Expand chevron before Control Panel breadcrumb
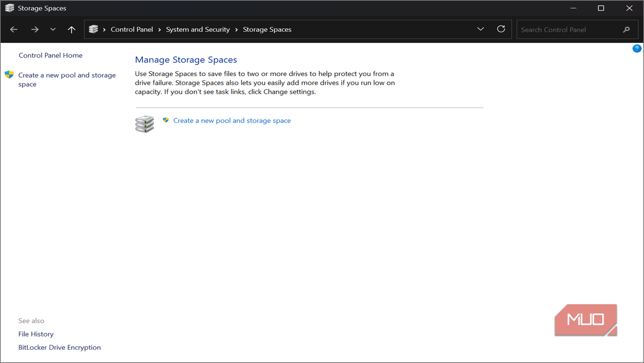Screen dimensions: 644x363 click(x=105, y=30)
